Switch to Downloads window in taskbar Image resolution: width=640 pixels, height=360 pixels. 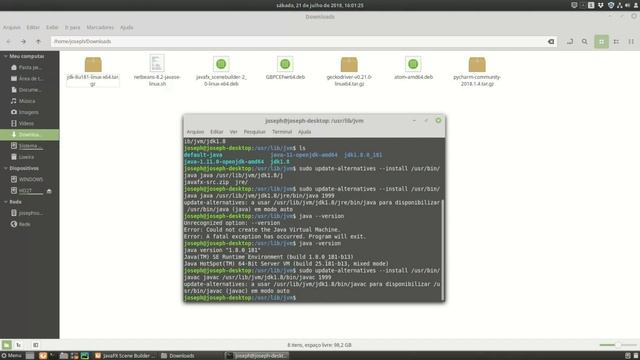pos(178,356)
